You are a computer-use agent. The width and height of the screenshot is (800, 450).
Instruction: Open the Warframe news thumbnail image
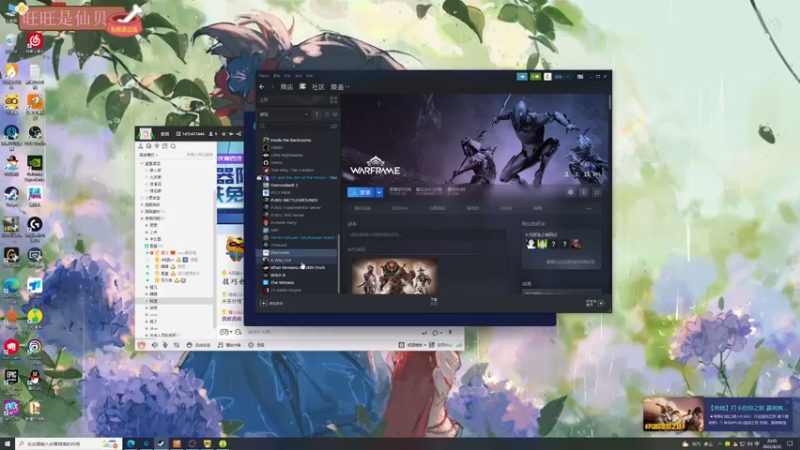click(x=394, y=276)
